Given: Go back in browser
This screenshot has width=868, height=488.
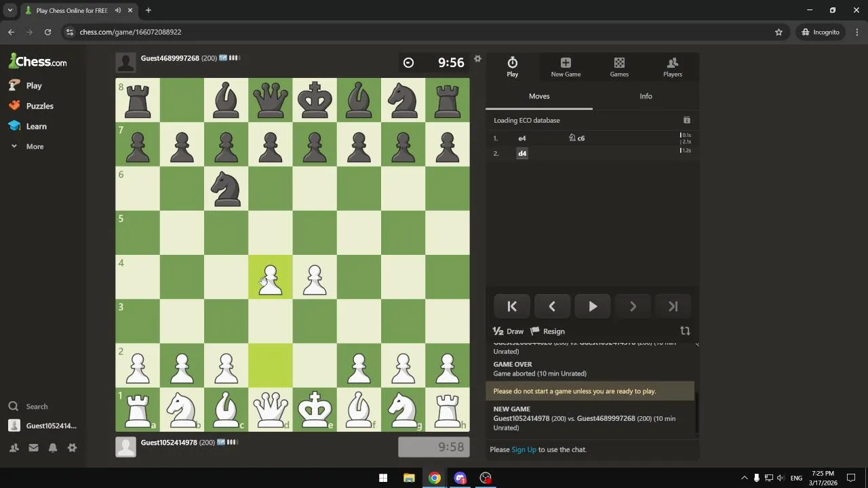Looking at the screenshot, I should 11,32.
